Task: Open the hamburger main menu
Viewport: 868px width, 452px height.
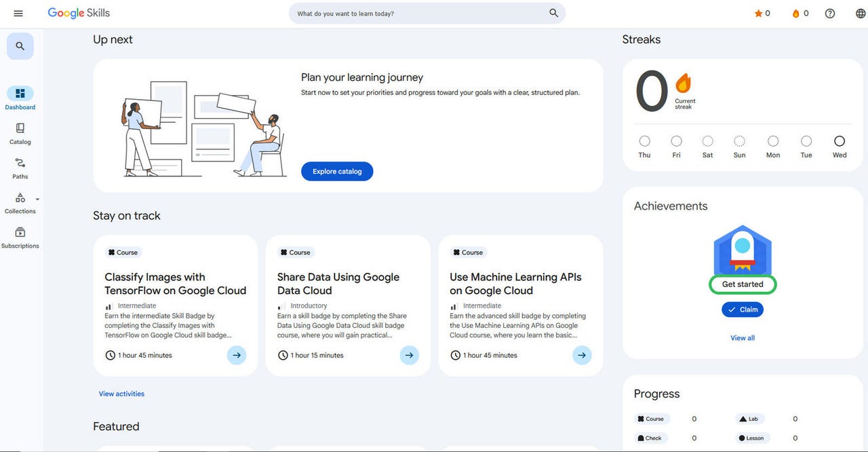Action: pyautogui.click(x=18, y=14)
